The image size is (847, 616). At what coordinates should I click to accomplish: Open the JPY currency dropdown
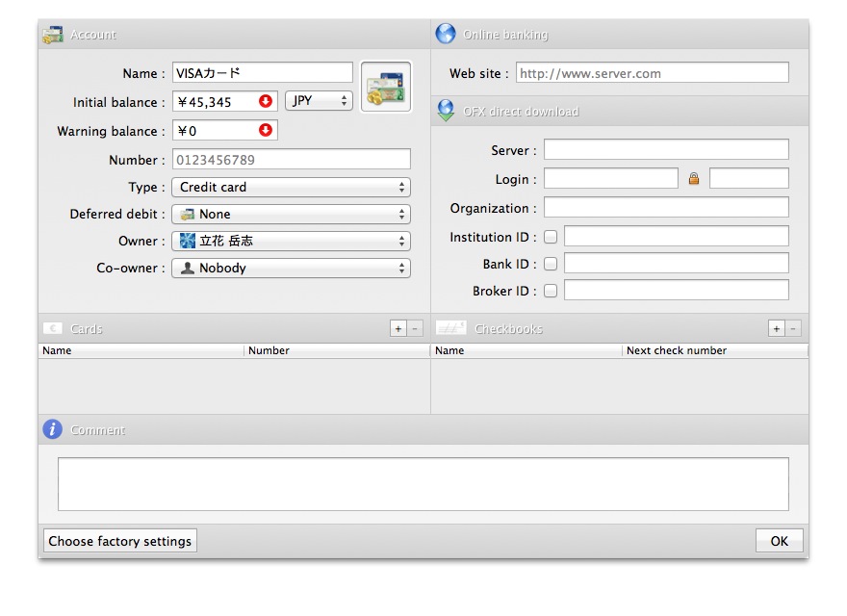(319, 100)
